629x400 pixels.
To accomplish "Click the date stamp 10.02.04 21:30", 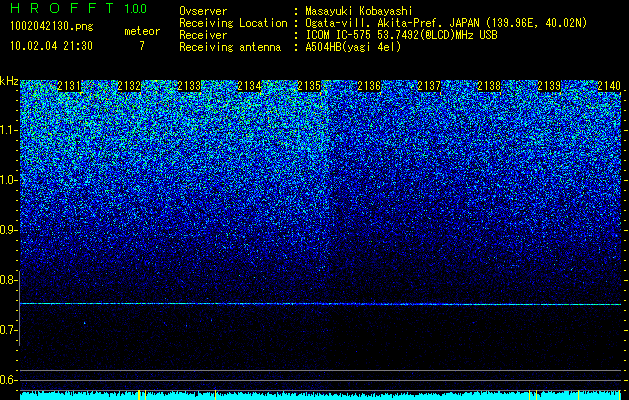I will click(x=51, y=46).
